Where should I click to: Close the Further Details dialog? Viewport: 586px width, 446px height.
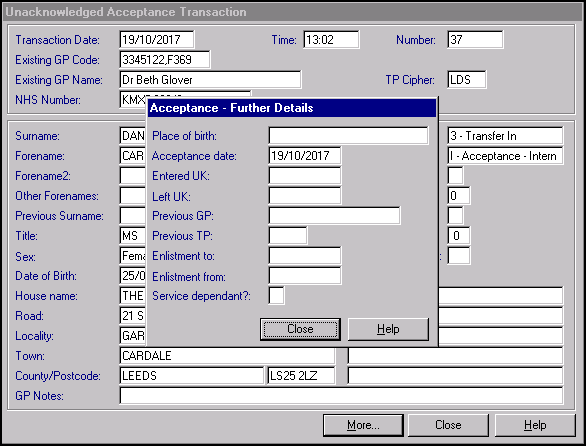(x=300, y=329)
